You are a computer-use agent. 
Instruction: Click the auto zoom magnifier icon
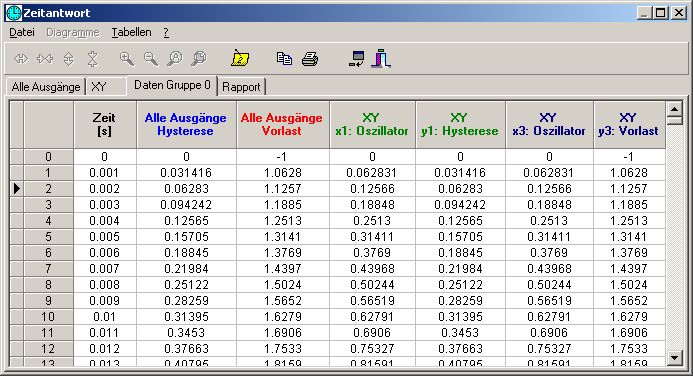175,58
